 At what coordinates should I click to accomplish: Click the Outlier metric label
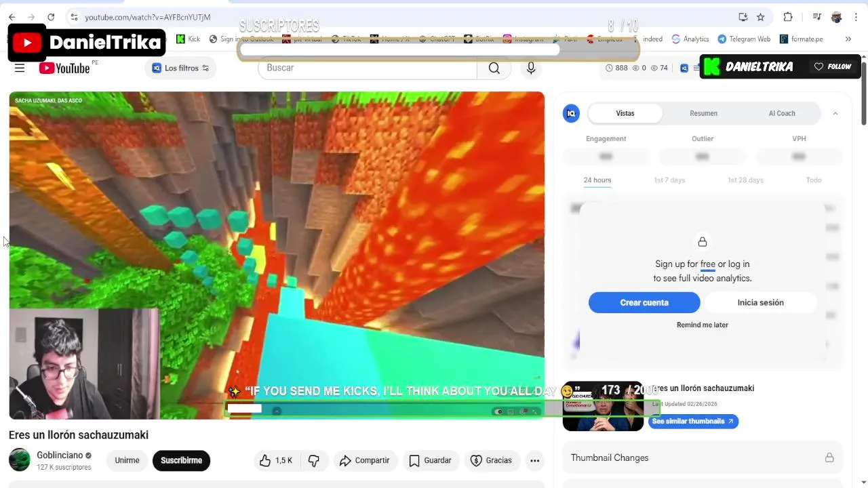[703, 138]
